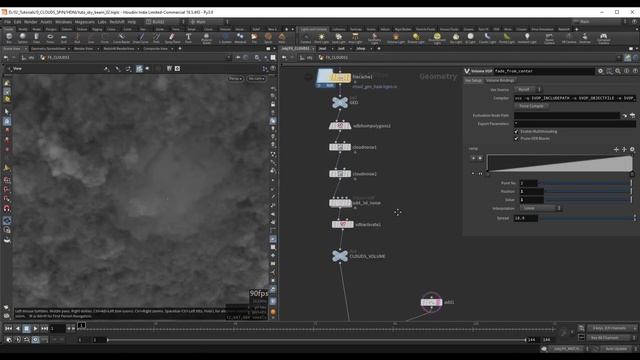Select the Spiral shelf tool

point(268,38)
